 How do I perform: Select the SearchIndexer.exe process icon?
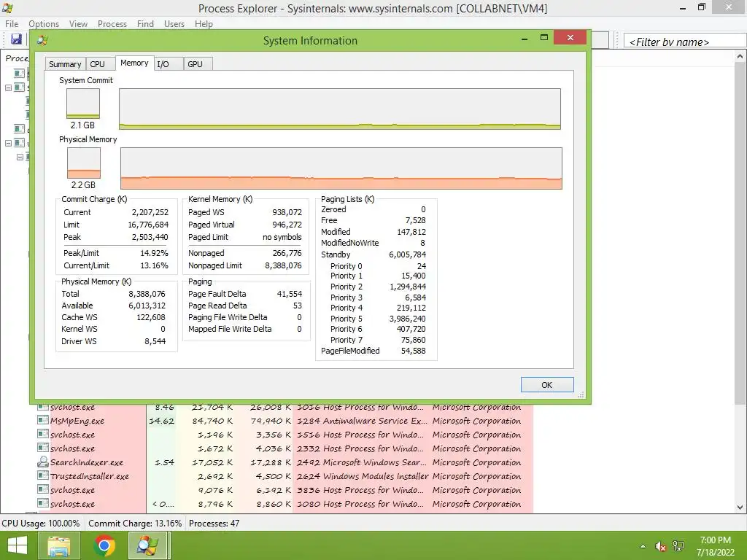tap(43, 462)
